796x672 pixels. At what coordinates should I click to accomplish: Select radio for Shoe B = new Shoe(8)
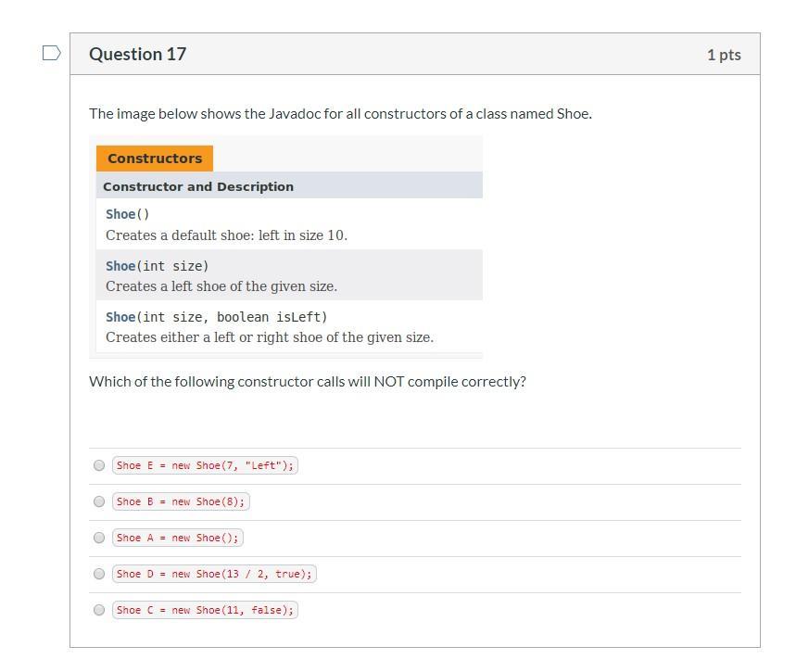coord(99,501)
